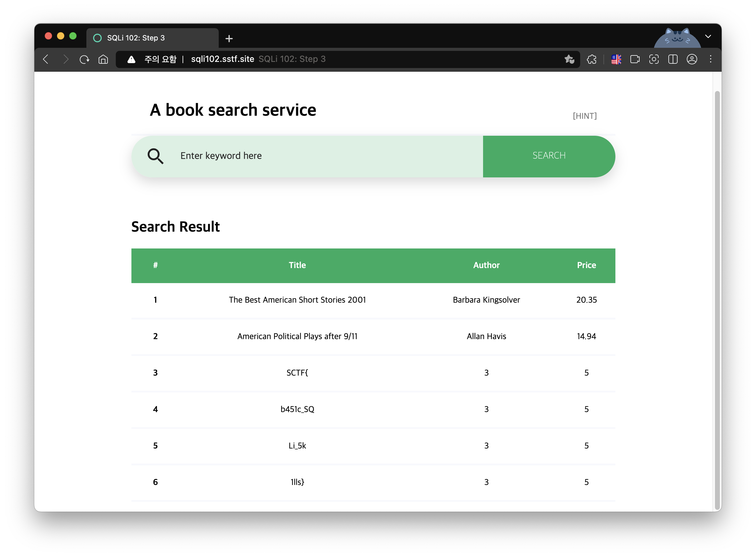Open a new tab with plus

[229, 39]
